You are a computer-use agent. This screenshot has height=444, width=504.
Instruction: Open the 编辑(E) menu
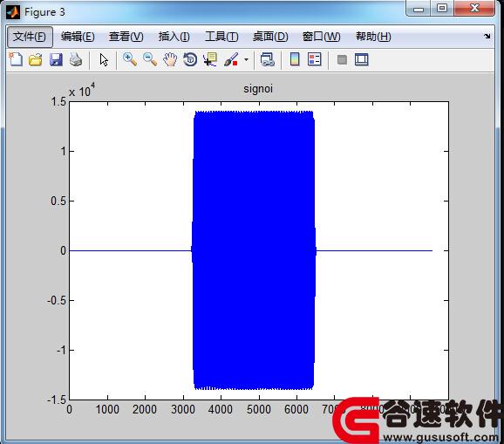coord(78,37)
